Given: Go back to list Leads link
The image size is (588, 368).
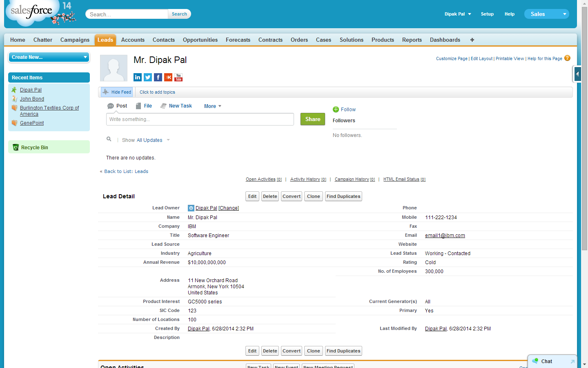Looking at the screenshot, I should pyautogui.click(x=126, y=171).
